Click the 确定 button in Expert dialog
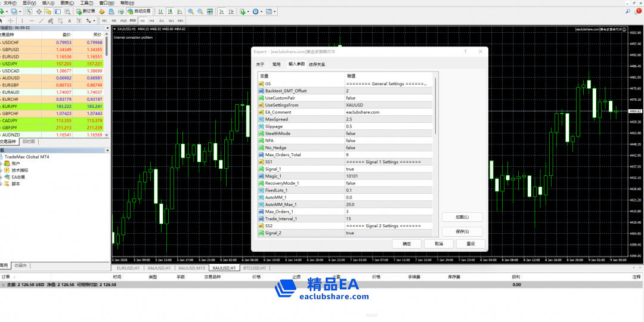644x322 pixels. tap(407, 244)
